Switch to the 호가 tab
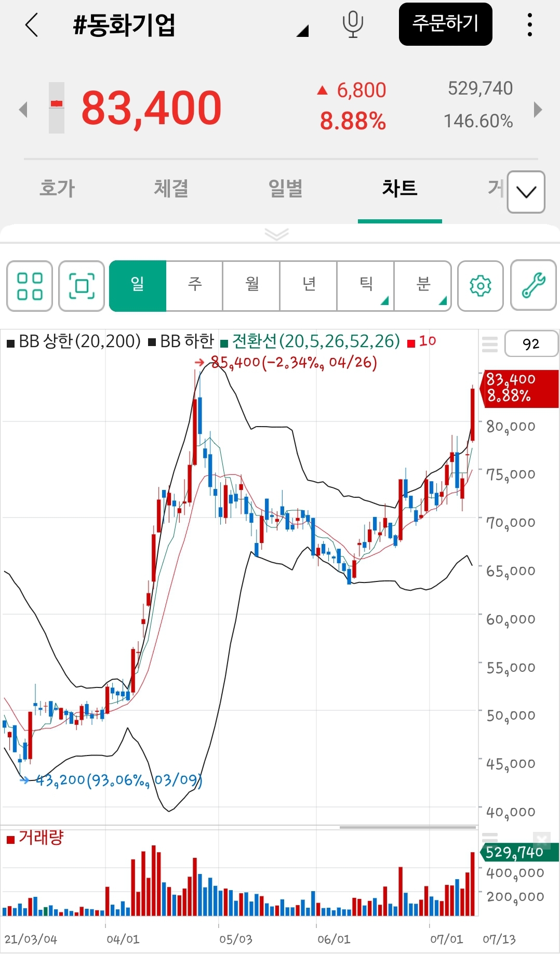Viewport: 560px width, 954px height. coord(57,188)
